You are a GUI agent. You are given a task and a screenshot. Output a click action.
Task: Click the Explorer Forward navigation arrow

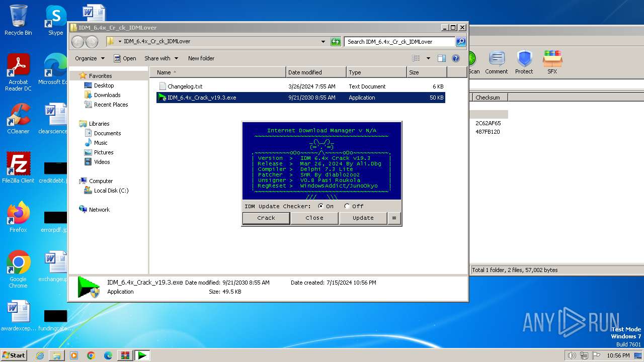click(92, 42)
